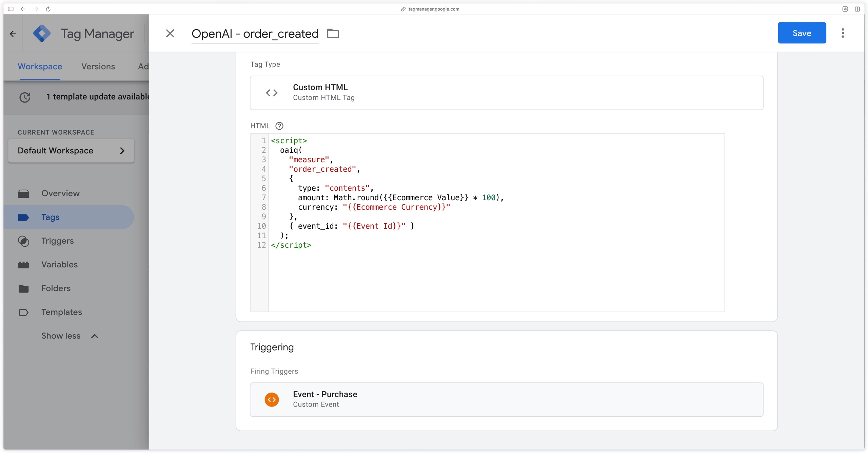Click the browser split view icon
The width and height of the screenshot is (868, 453).
(857, 9)
